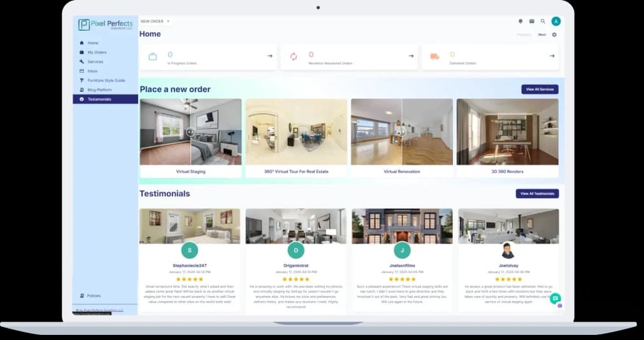Click the Virtual Staging service label
The image size is (644, 340).
[x=190, y=172]
